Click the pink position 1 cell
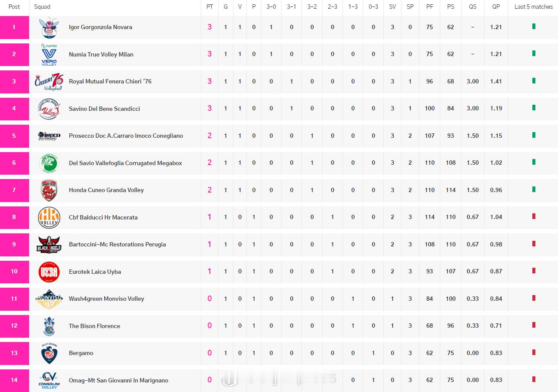The width and height of the screenshot is (558, 392). pyautogui.click(x=14, y=27)
